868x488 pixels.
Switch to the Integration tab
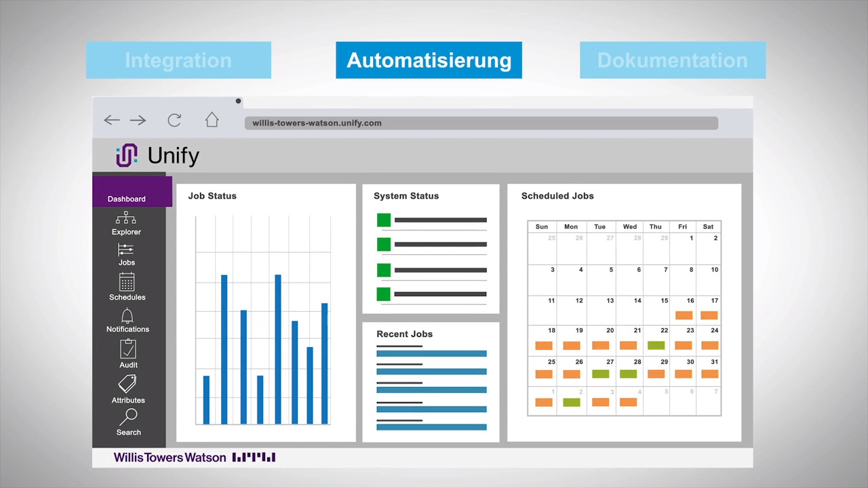point(178,60)
